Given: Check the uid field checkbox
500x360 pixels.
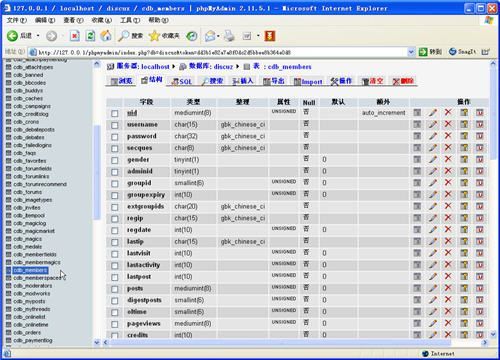Looking at the screenshot, I should click(x=115, y=113).
